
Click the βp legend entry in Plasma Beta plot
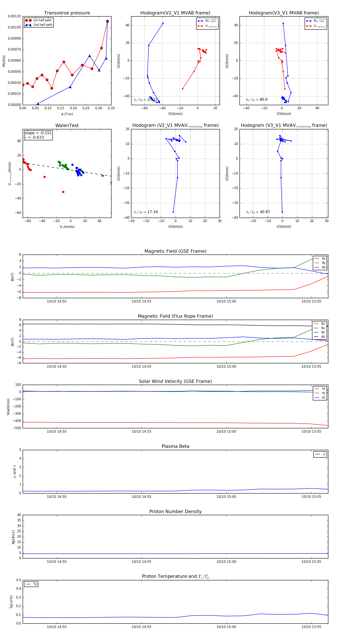coord(321,454)
